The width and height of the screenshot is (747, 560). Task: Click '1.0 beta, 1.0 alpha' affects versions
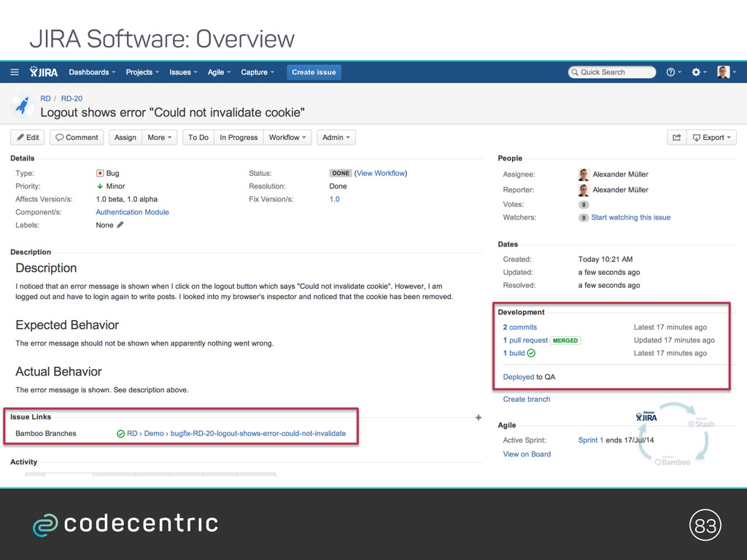click(127, 199)
